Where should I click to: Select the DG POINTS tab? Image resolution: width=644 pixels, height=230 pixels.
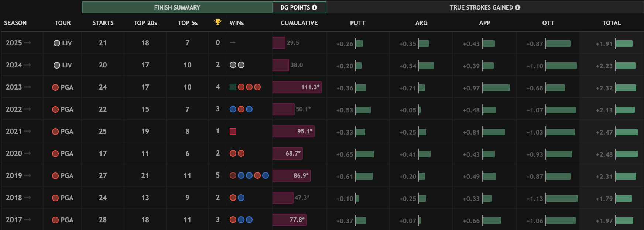tap(295, 7)
